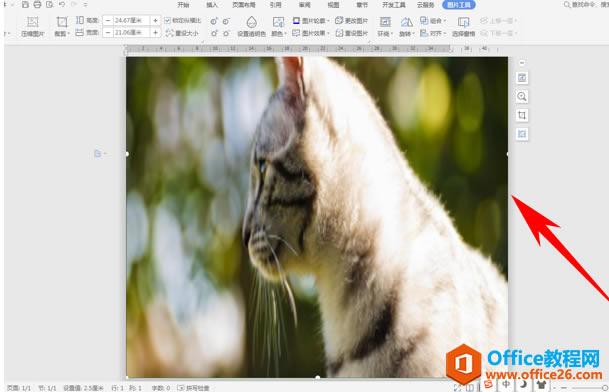Click the Sogou input method S icon
This screenshot has height=392, width=609.
[x=489, y=384]
